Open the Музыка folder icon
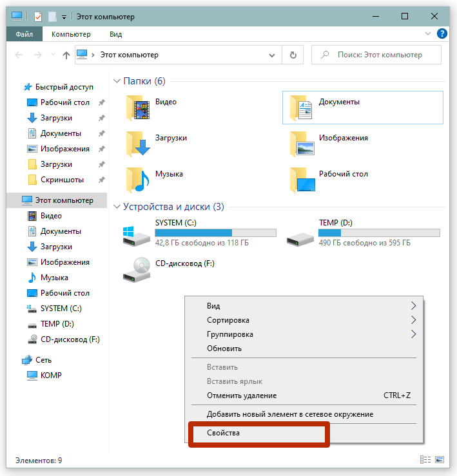 (x=139, y=180)
